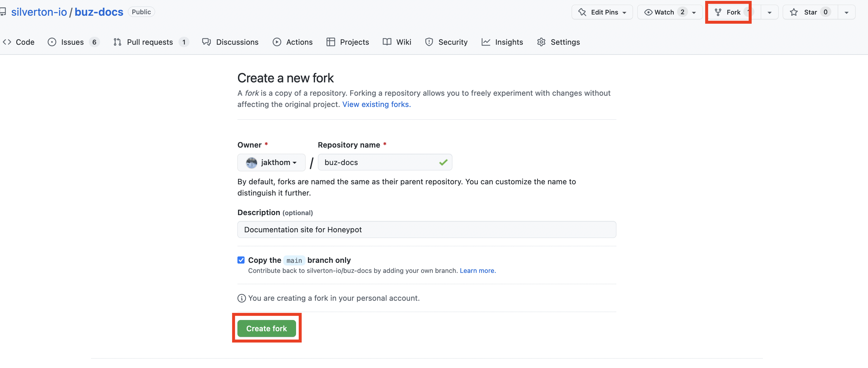Click the main branch label chip
Image resolution: width=868 pixels, height=368 pixels.
click(x=294, y=260)
